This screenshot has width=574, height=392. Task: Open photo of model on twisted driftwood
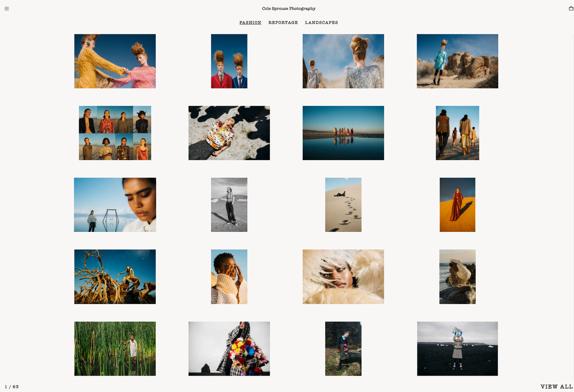115,277
